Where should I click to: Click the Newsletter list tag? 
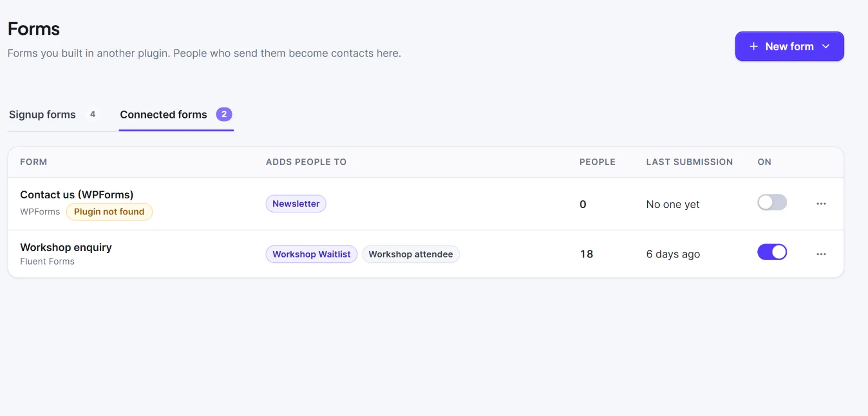pyautogui.click(x=296, y=204)
